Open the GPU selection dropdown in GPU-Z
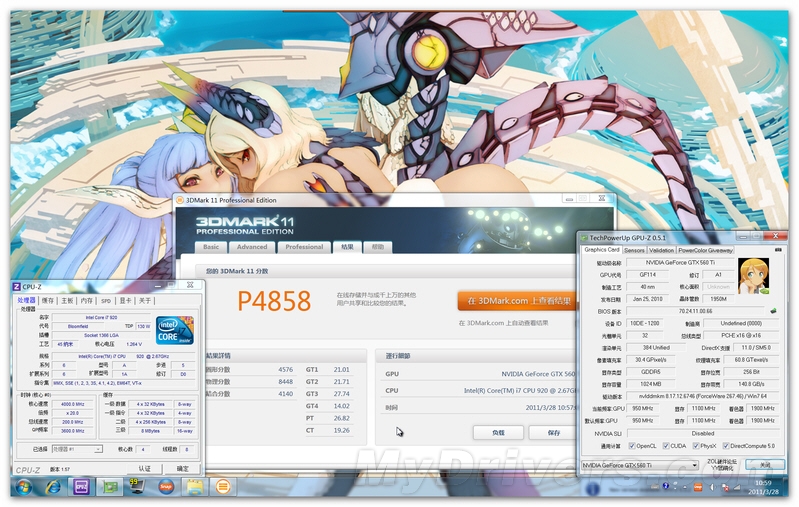The height and width of the screenshot is (507, 799). 640,465
